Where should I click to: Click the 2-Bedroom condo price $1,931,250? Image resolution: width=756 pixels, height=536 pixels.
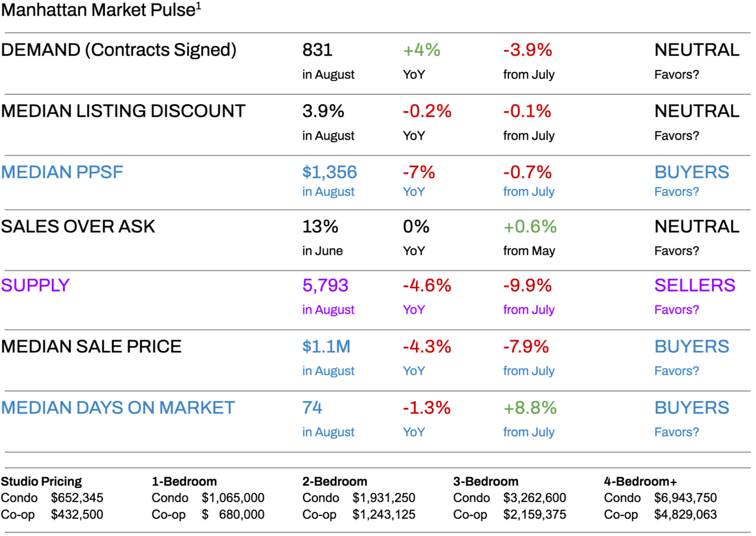pyautogui.click(x=384, y=498)
